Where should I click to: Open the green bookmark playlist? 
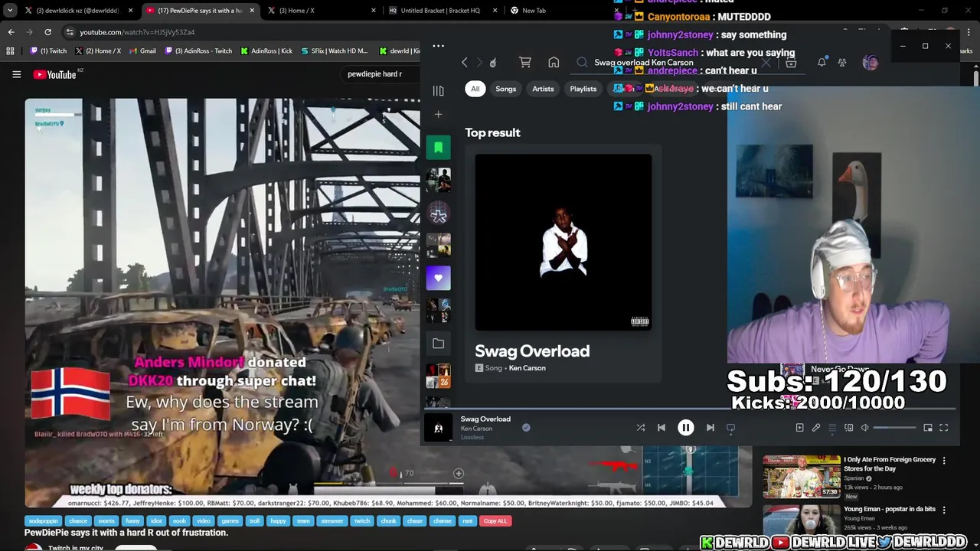439,148
